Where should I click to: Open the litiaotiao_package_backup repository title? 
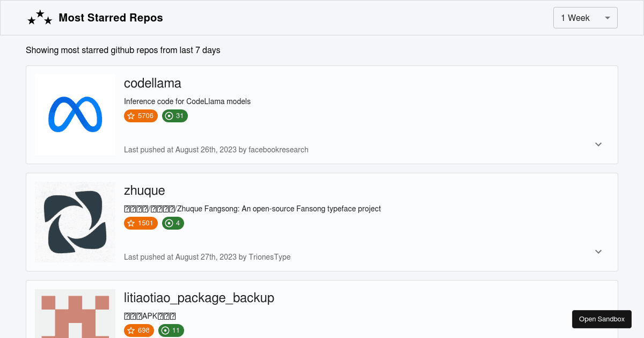pos(199,298)
